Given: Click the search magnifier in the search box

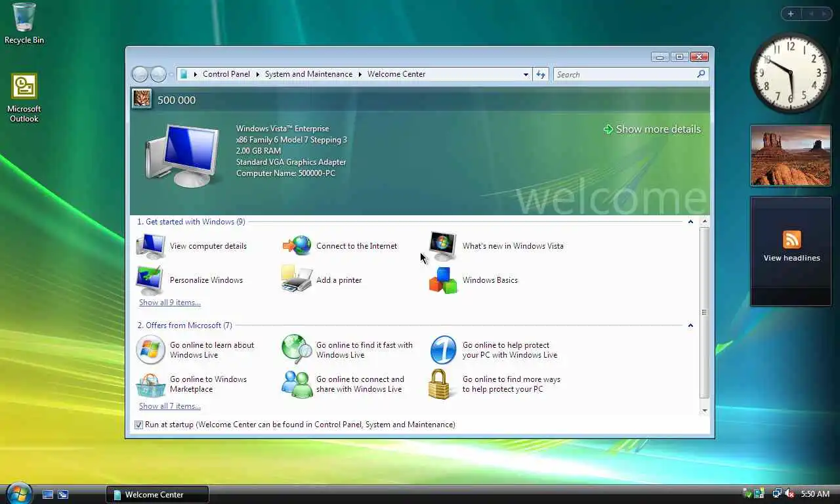Looking at the screenshot, I should 701,74.
